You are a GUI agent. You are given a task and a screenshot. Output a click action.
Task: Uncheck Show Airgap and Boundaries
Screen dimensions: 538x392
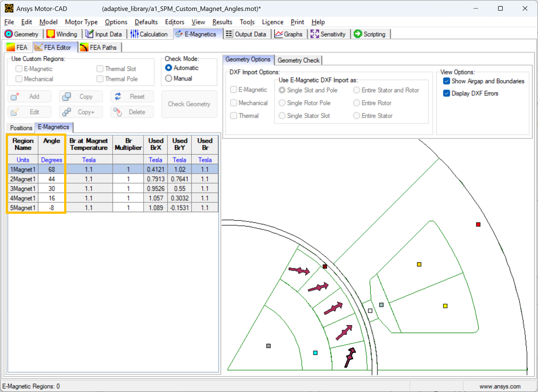point(446,81)
